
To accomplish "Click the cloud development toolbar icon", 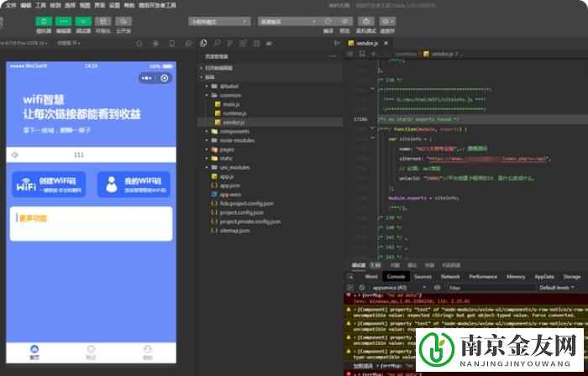I will coord(123,21).
